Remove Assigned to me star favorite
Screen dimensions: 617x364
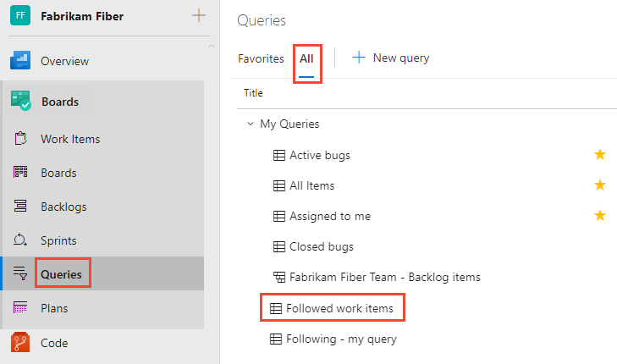click(x=600, y=215)
